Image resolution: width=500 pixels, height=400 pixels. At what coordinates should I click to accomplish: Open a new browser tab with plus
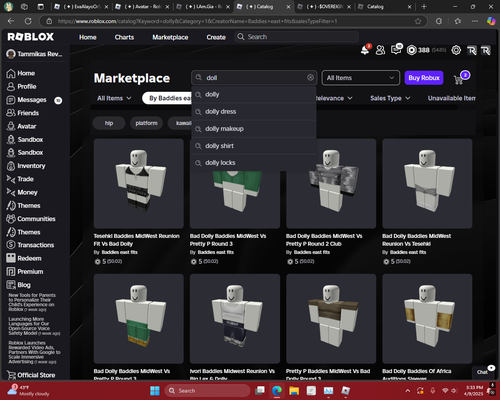coord(424,7)
